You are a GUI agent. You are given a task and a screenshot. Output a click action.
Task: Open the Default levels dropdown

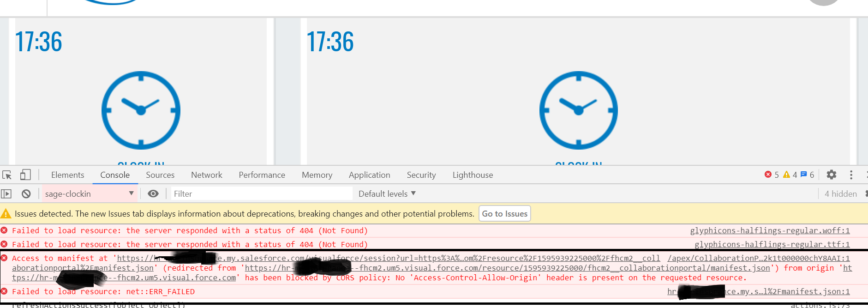[x=387, y=194]
